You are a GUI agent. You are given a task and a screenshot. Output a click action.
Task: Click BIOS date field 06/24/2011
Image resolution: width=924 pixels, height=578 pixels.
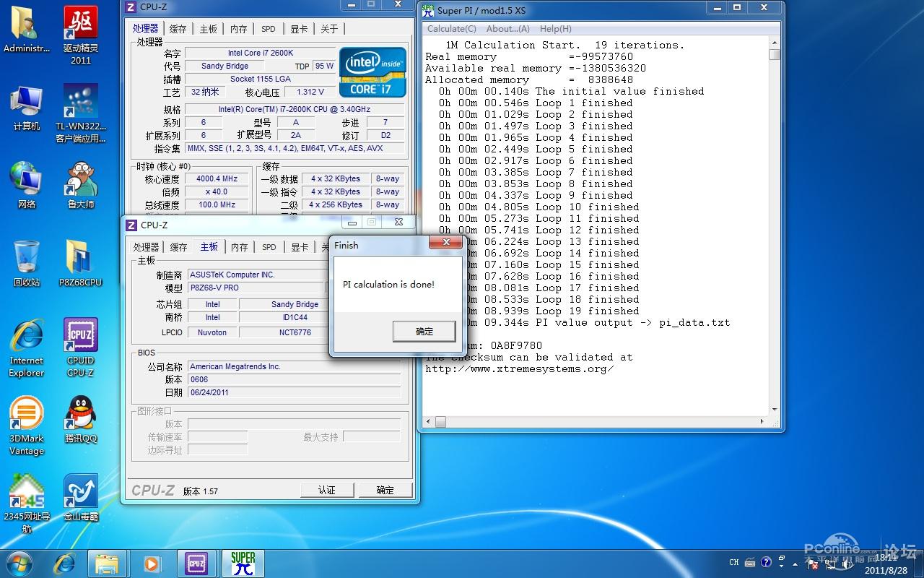[x=294, y=392]
